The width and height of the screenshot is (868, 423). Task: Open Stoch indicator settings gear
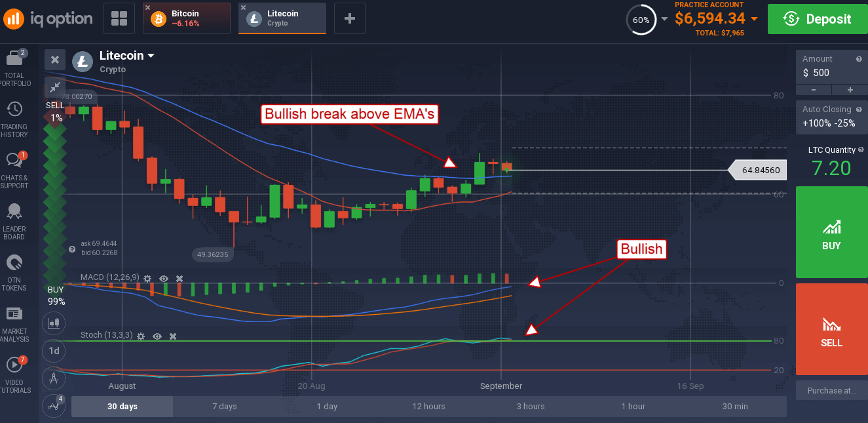[141, 336]
